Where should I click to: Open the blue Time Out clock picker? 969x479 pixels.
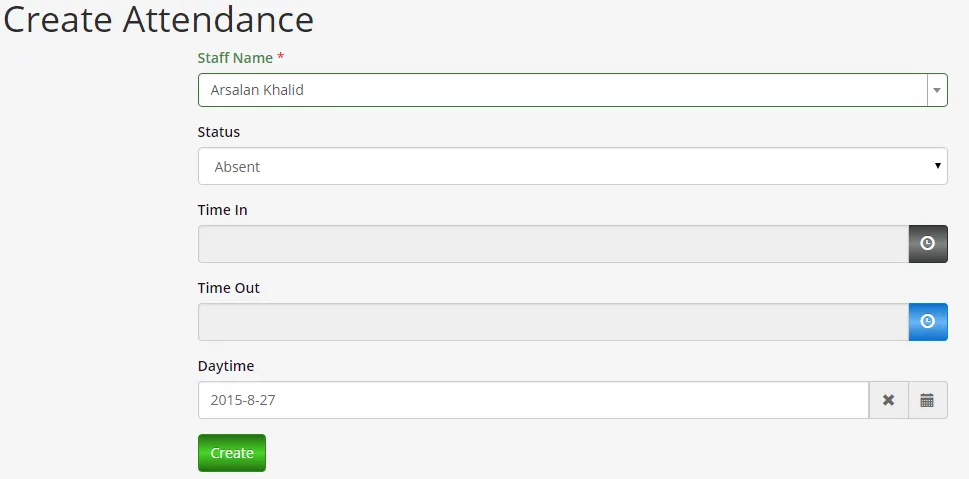pyautogui.click(x=927, y=322)
